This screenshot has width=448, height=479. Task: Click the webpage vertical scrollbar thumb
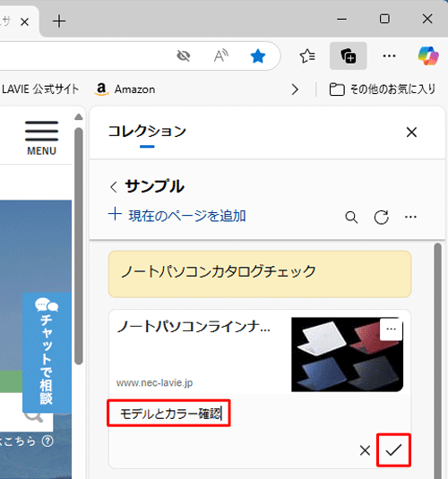point(79,246)
